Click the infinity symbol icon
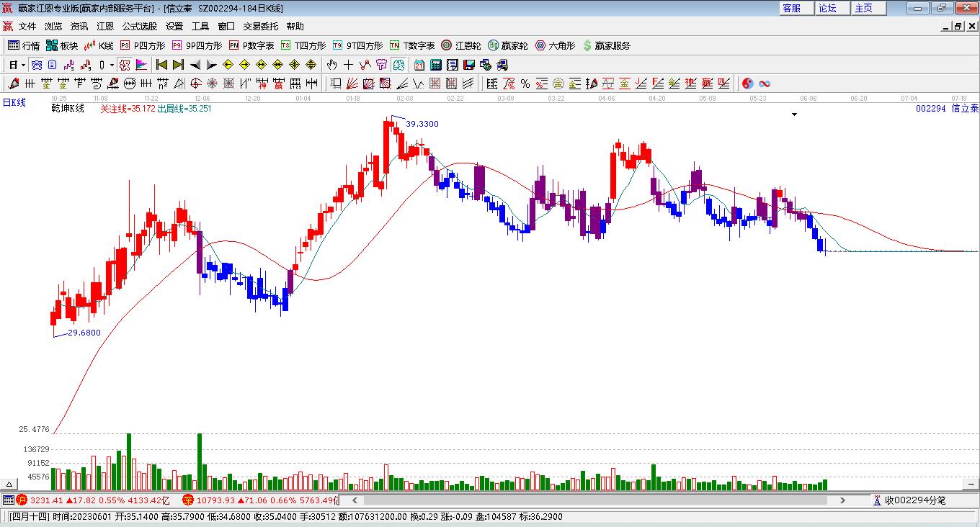Screen dimensions: 980x527 765,84
